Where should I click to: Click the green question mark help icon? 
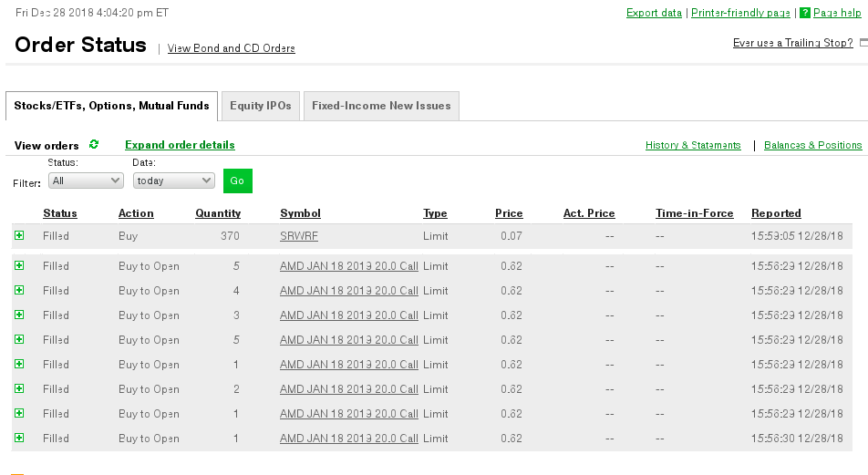click(805, 13)
